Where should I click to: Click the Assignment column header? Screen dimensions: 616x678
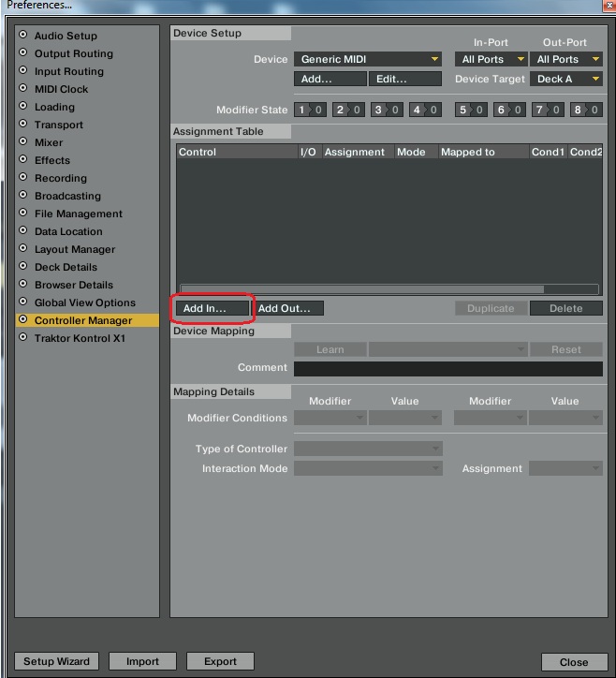point(358,152)
